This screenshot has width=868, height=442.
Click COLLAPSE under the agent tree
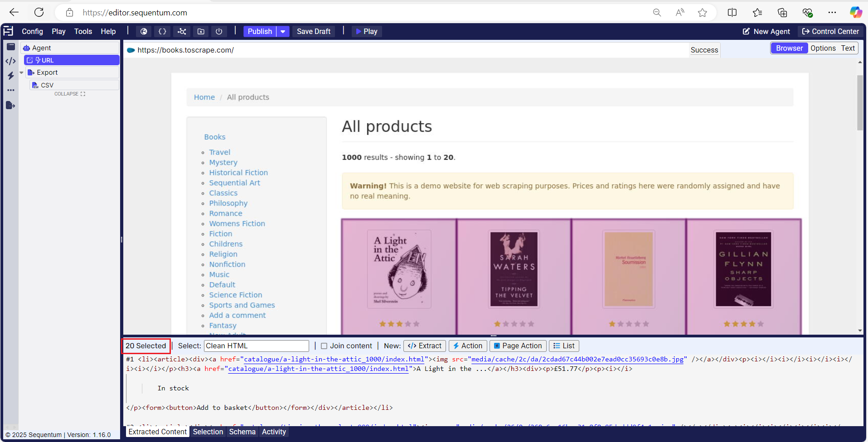pyautogui.click(x=70, y=94)
